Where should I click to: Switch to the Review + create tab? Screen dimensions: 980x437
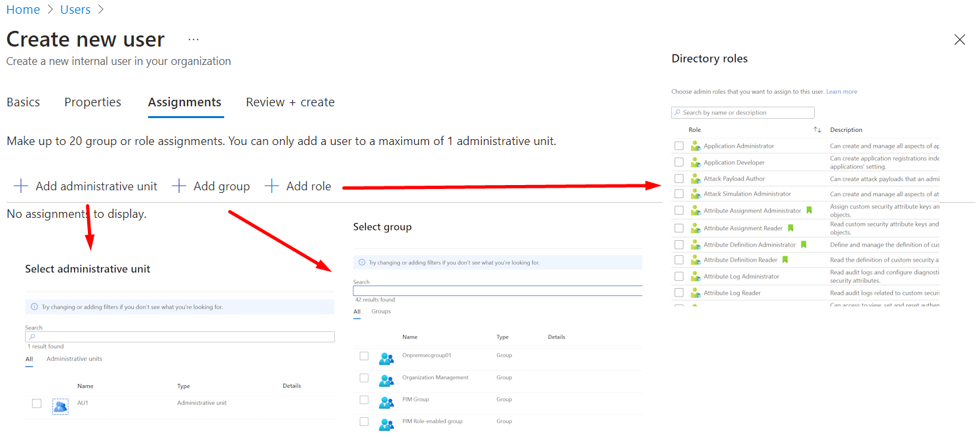[290, 102]
